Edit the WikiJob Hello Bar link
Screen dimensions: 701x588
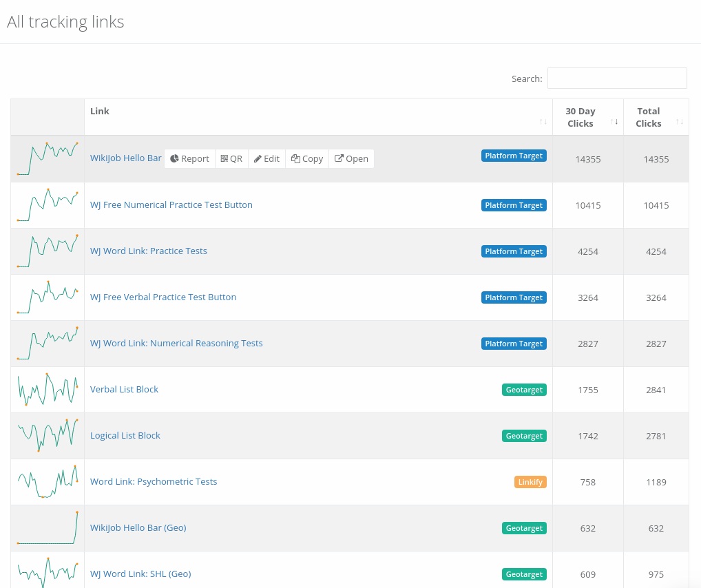click(x=267, y=159)
